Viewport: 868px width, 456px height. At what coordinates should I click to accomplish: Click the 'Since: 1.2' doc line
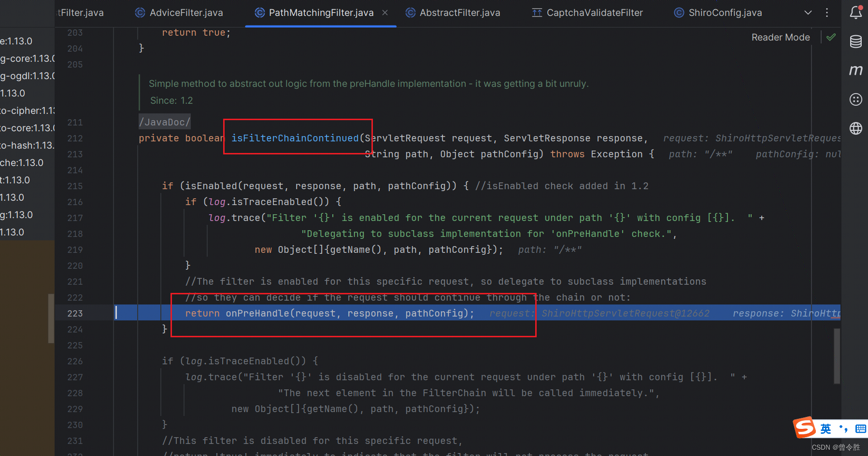pos(171,100)
